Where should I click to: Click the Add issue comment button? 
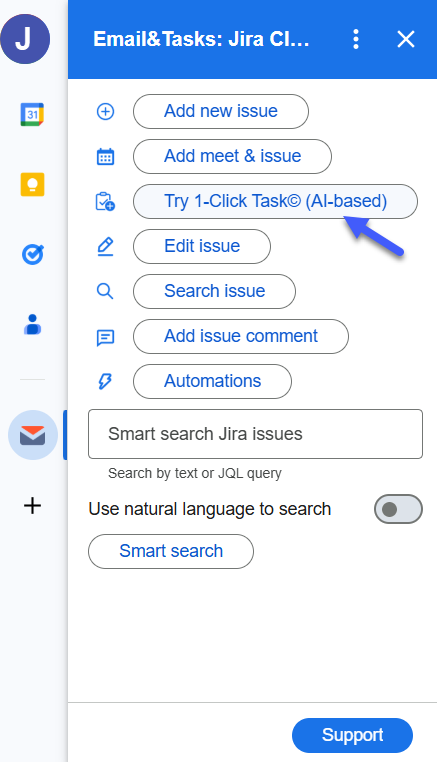(x=241, y=336)
